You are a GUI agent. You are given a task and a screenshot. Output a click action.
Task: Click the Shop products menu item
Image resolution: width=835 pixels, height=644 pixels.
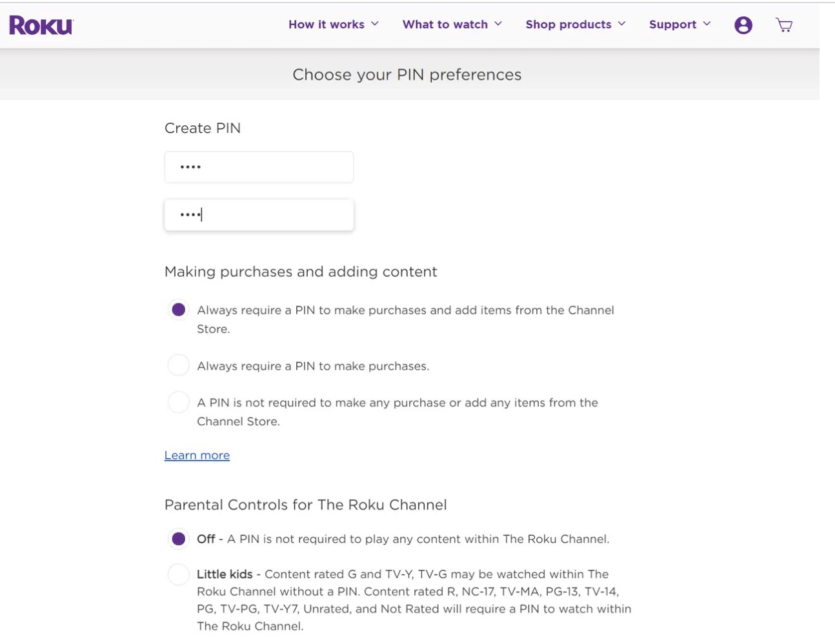point(568,25)
